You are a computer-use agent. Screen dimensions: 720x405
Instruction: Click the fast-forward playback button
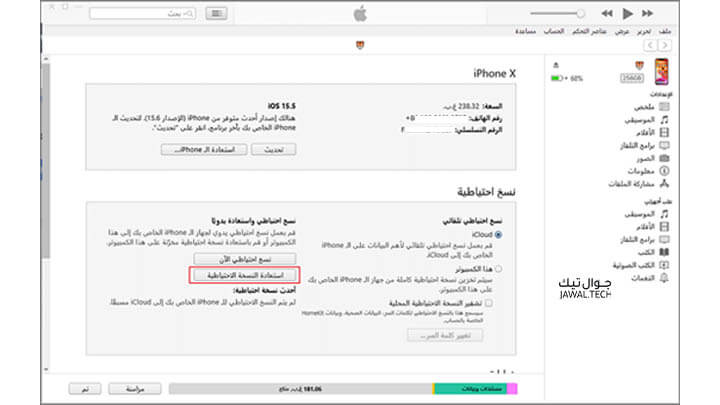click(x=647, y=14)
